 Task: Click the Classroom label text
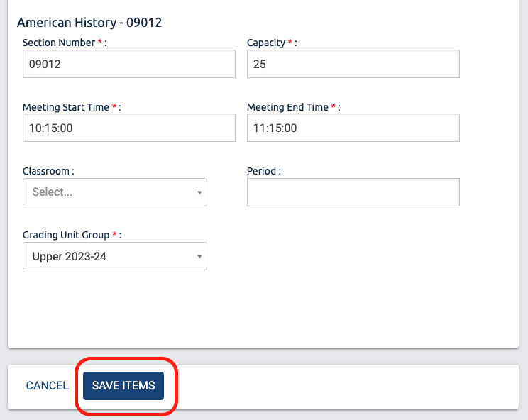[x=46, y=171]
